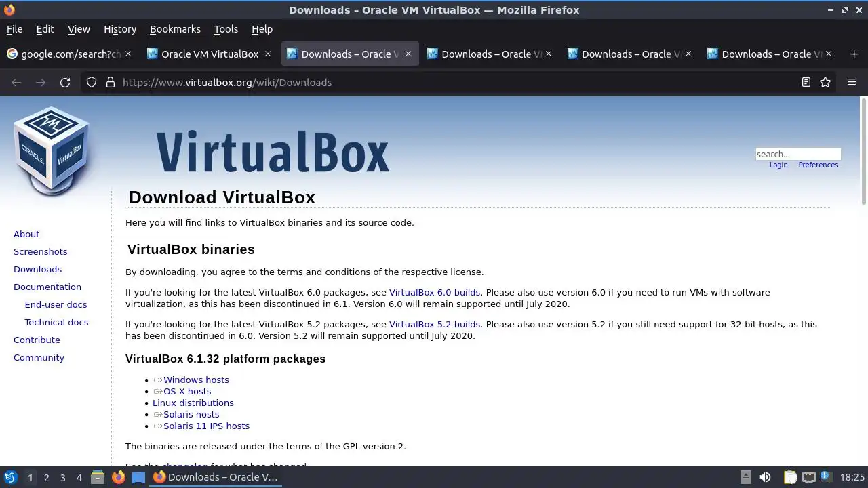The height and width of the screenshot is (488, 868).
Task: Open Firefox hamburger application menu
Action: click(x=852, y=82)
